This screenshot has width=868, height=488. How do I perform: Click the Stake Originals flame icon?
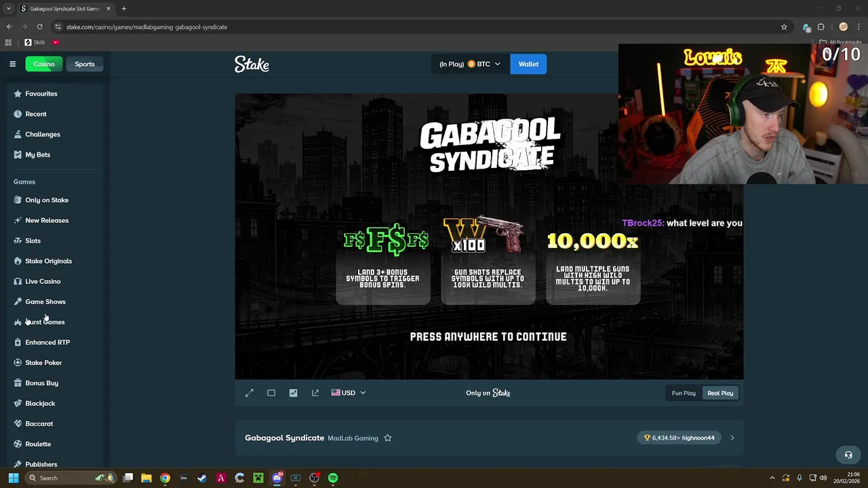click(x=18, y=261)
